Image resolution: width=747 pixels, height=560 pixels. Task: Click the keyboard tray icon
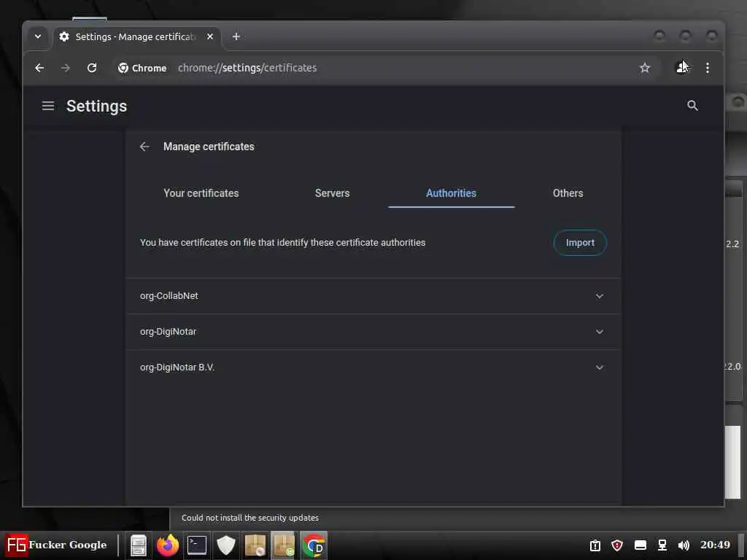coord(640,545)
